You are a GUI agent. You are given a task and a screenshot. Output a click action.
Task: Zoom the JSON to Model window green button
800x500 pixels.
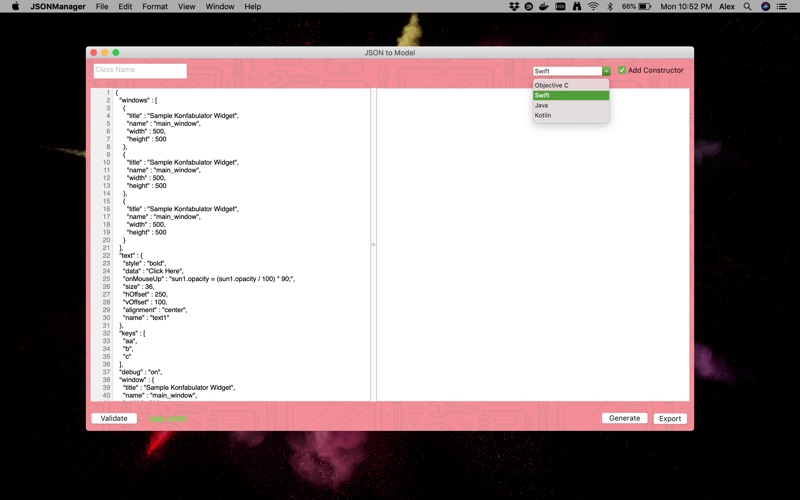(116, 53)
